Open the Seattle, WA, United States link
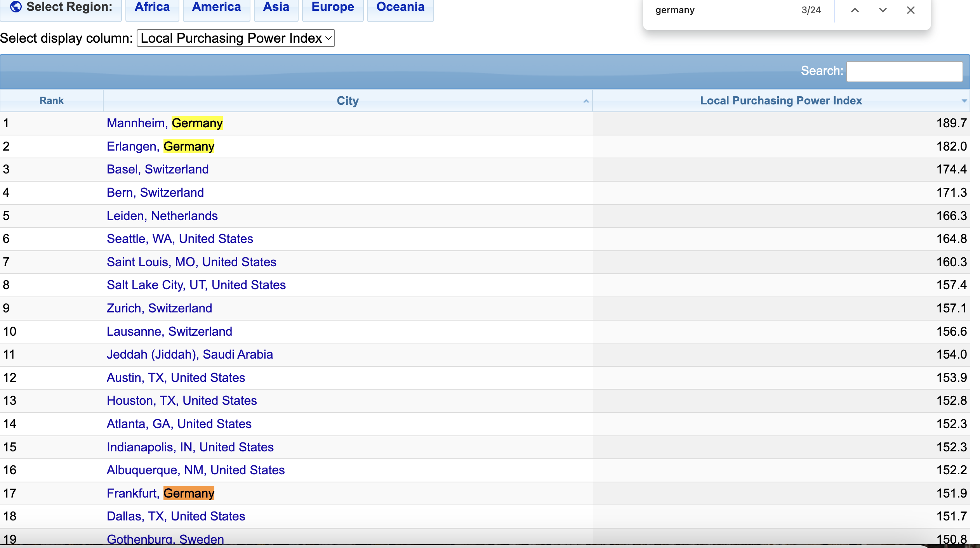This screenshot has height=548, width=980. pyautogui.click(x=180, y=239)
